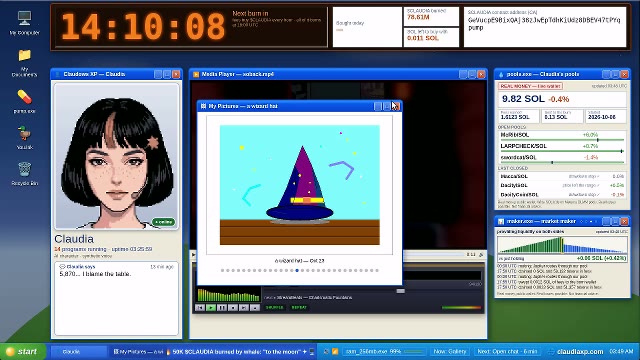Click the contract address box in top bar

tap(545, 27)
